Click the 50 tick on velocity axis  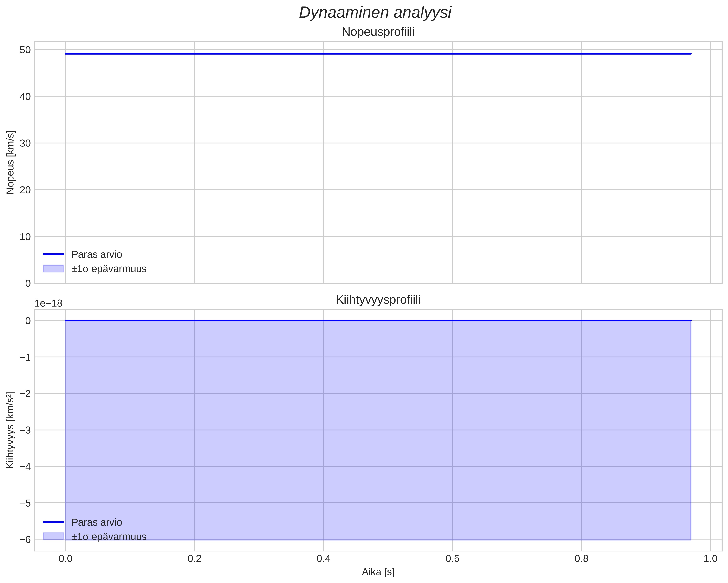pos(25,50)
